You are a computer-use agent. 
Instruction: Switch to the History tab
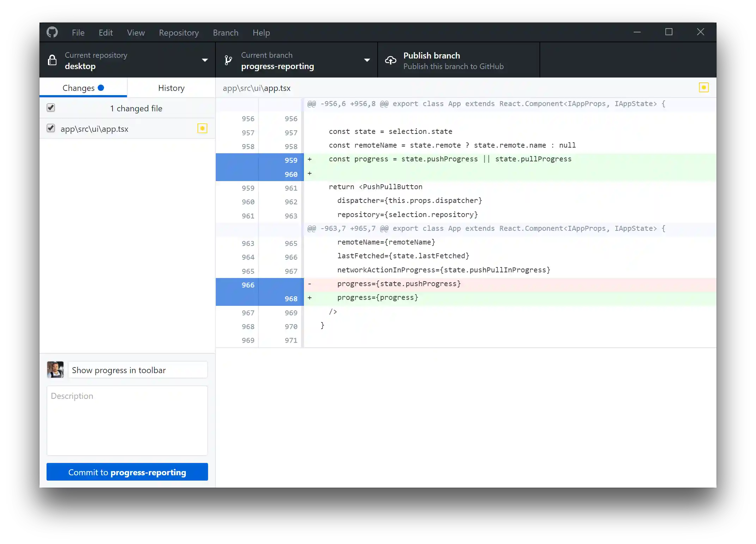pyautogui.click(x=171, y=88)
